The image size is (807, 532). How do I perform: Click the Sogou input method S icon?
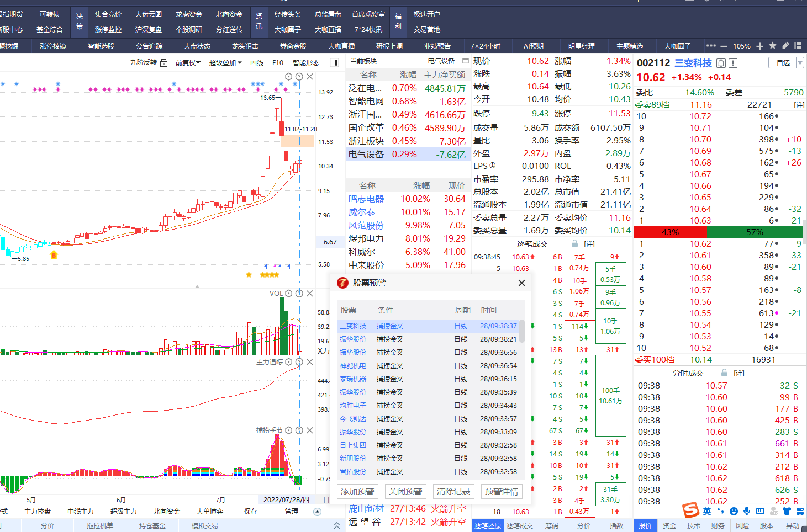(690, 510)
